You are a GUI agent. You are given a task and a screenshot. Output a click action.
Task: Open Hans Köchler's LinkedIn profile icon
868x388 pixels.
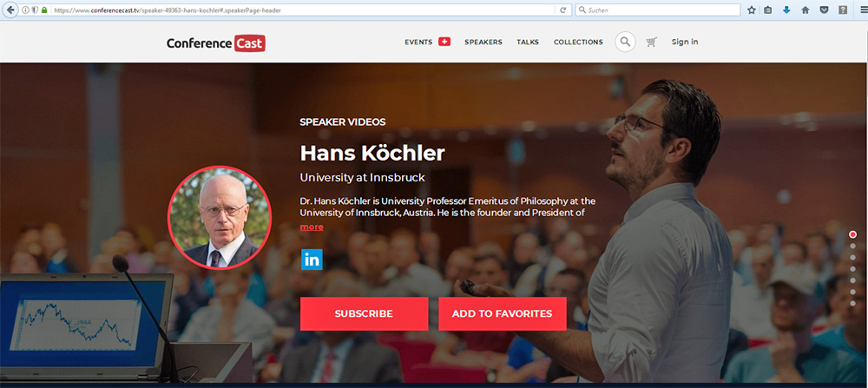(312, 260)
